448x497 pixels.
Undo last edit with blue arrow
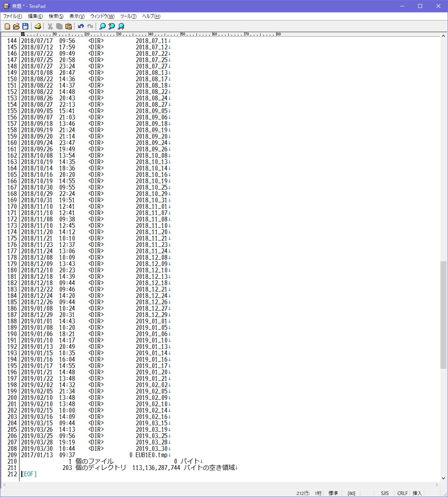81,26
